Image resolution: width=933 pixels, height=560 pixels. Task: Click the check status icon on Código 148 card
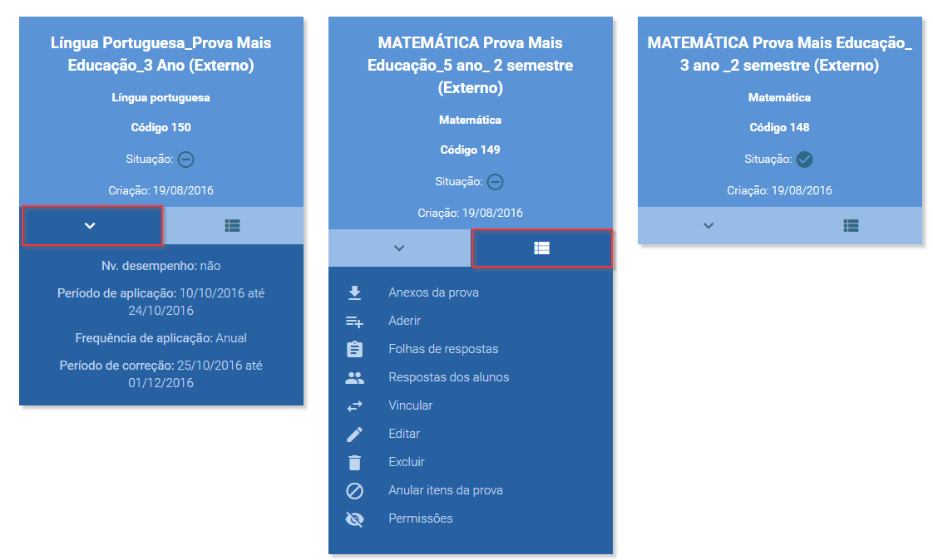click(x=804, y=160)
